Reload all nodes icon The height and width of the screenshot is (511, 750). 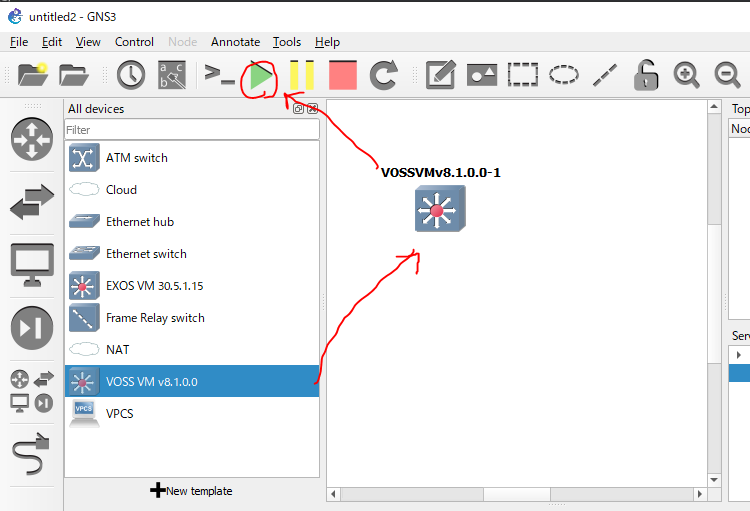(384, 75)
